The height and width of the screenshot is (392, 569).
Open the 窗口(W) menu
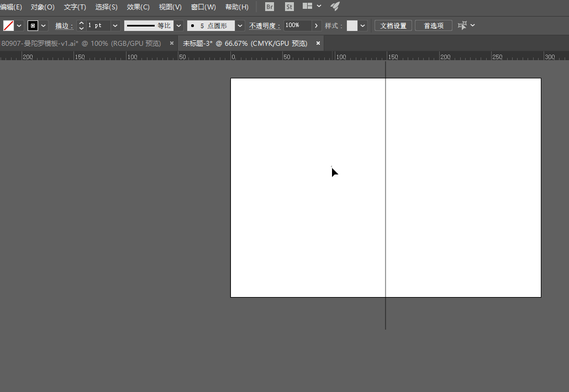point(203,7)
